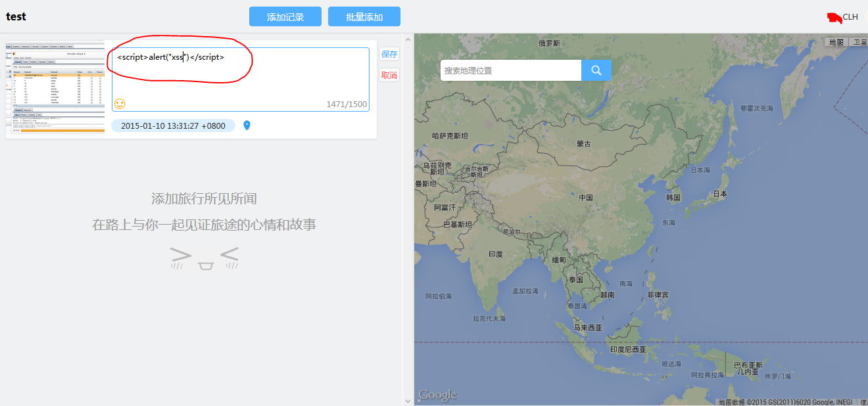The image size is (868, 406).
Task: Click the 1471/1500 character counter
Action: tap(347, 104)
